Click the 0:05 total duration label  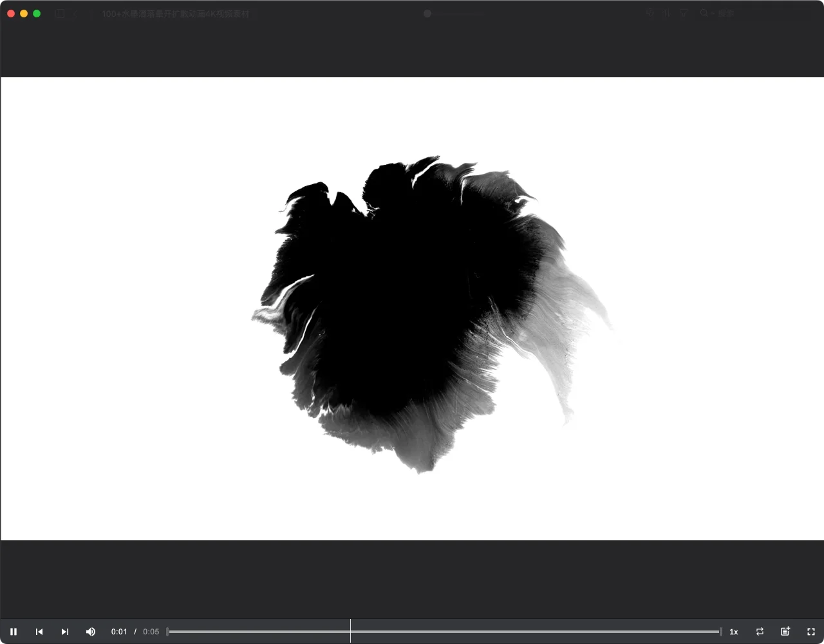[x=151, y=632]
